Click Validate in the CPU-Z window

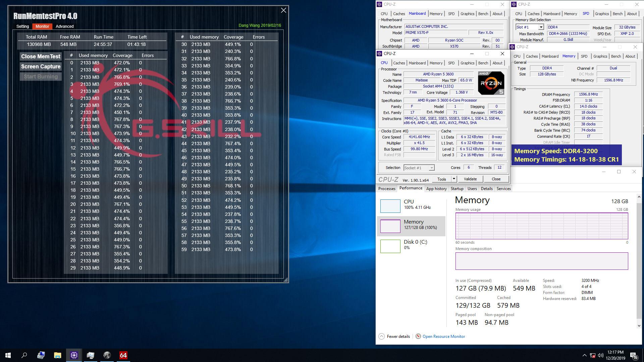[470, 179]
